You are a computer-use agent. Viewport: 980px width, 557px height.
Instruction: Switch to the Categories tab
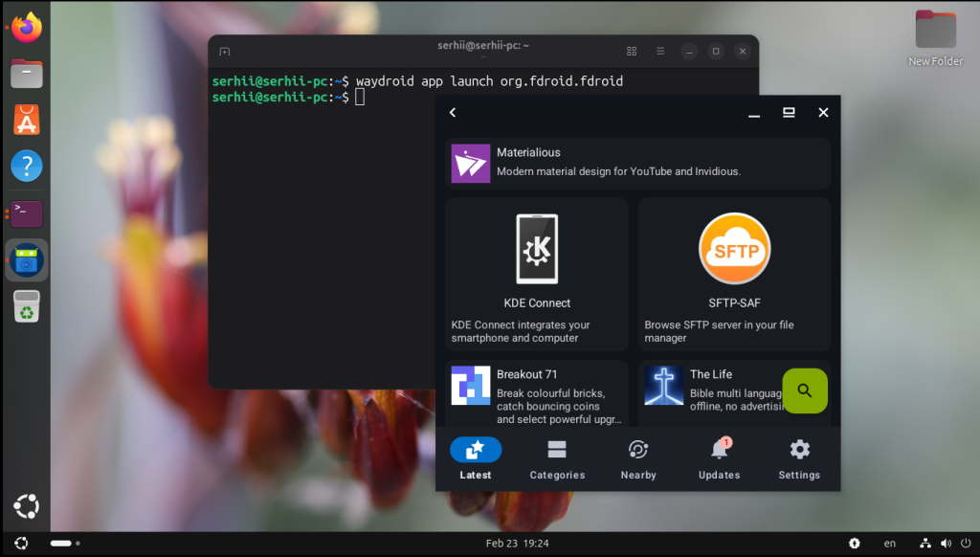(557, 458)
